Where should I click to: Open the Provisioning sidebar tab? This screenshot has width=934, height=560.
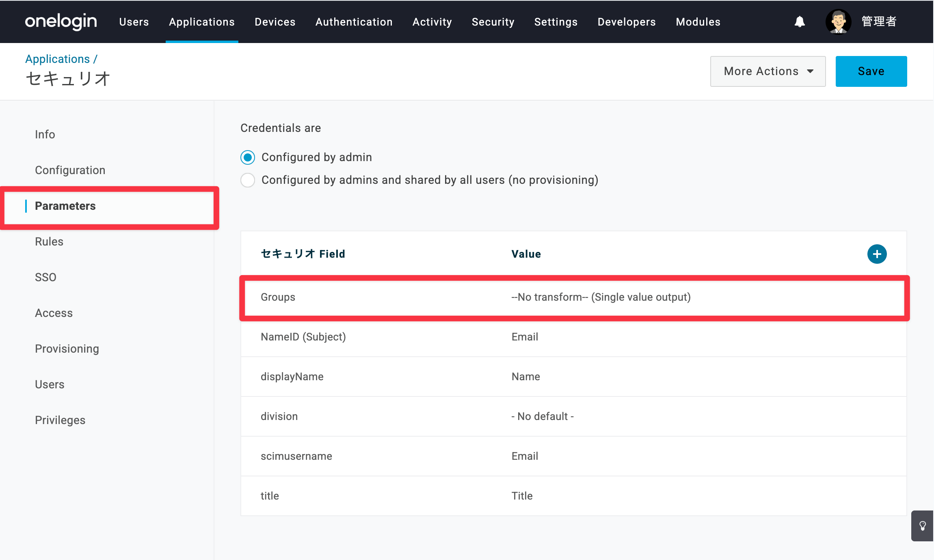click(67, 349)
